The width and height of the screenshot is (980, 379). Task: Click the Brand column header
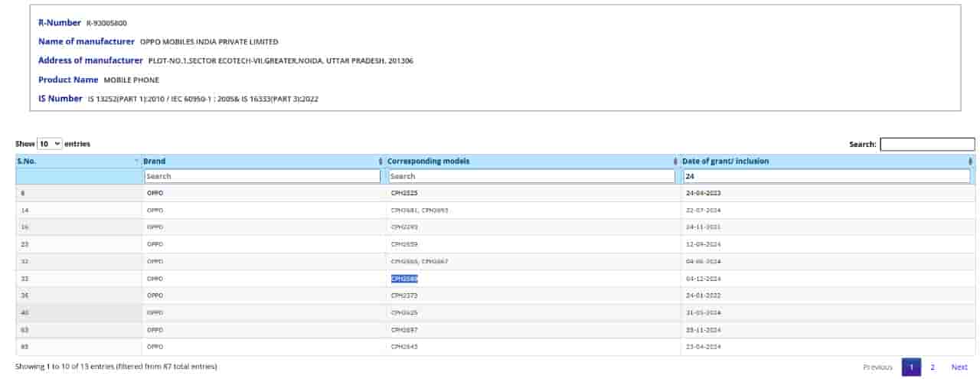(155, 162)
